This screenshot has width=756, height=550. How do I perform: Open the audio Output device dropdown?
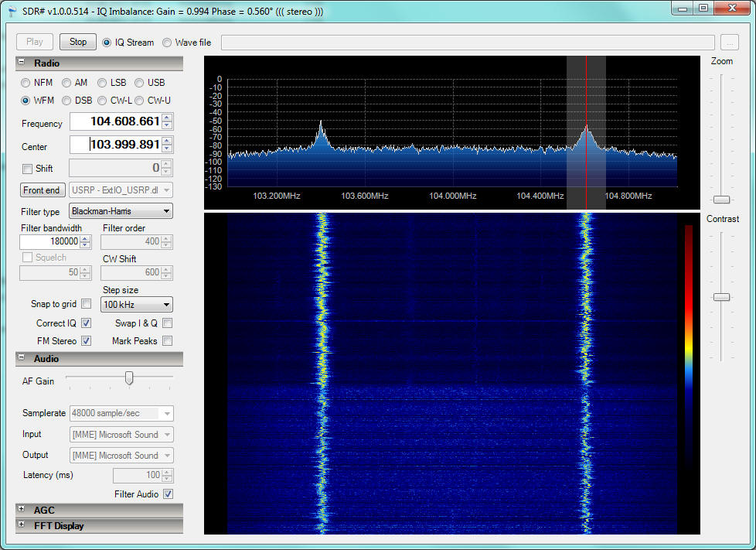(x=121, y=455)
